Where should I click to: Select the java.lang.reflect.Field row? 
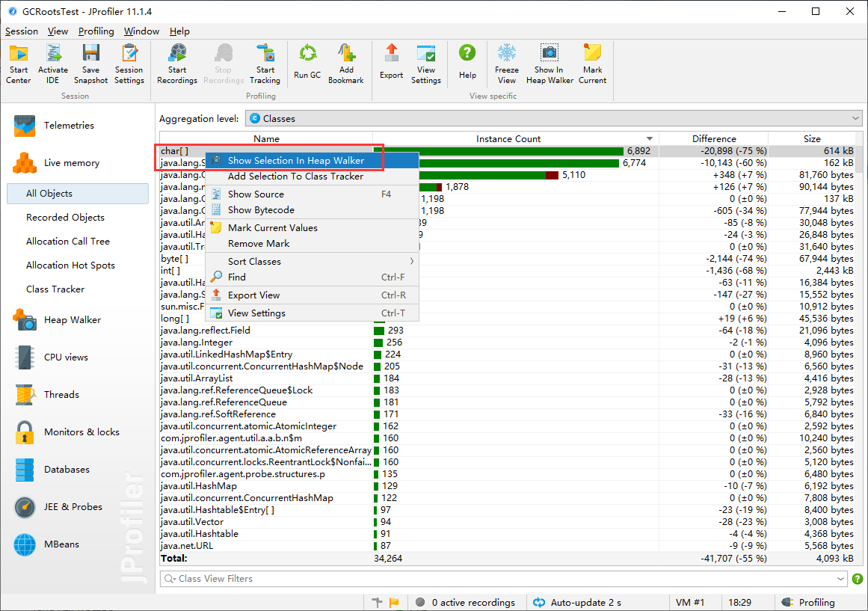pos(508,330)
